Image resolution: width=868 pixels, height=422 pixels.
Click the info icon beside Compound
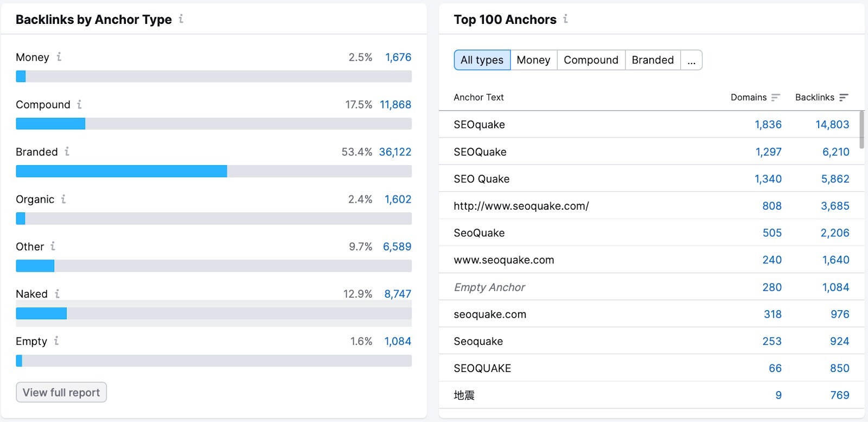pyautogui.click(x=80, y=105)
